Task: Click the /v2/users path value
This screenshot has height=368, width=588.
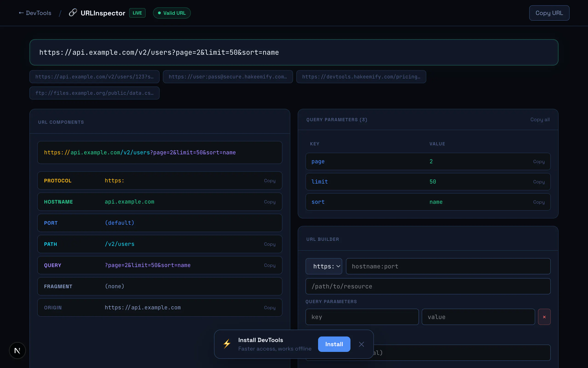Action: tap(119, 244)
